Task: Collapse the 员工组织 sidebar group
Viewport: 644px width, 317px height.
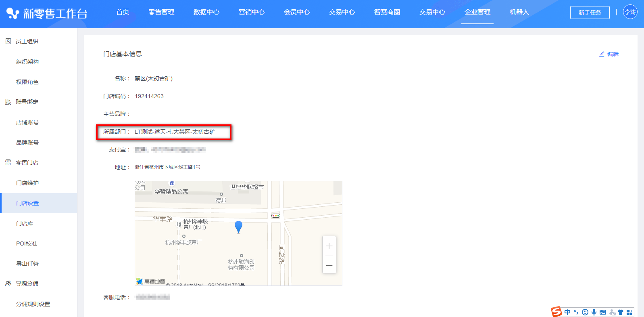Action: pyautogui.click(x=27, y=41)
